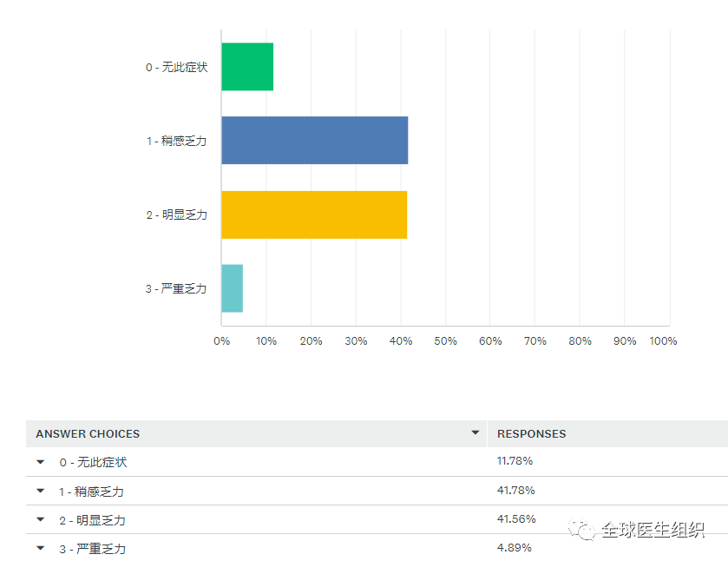Click the ANSWER CHOICES column header

coord(88,433)
